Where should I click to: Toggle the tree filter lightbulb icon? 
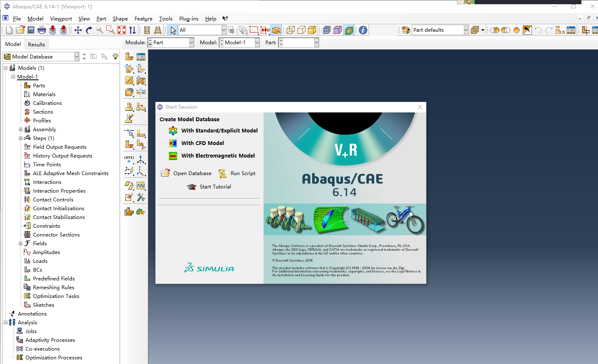115,56
